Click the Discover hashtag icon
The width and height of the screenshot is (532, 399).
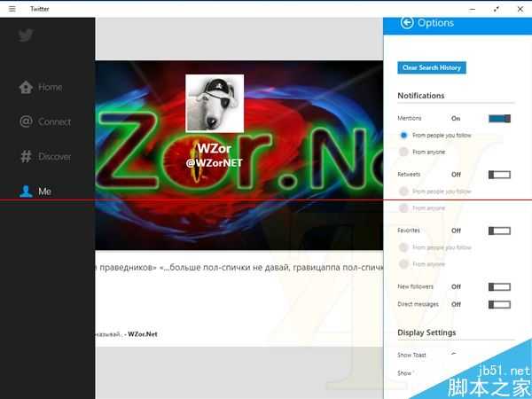26,156
